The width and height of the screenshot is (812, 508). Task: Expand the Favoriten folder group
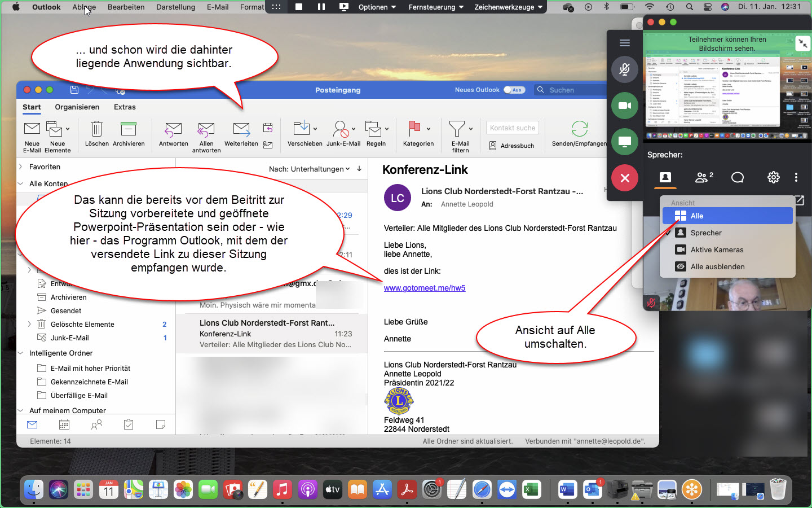20,167
